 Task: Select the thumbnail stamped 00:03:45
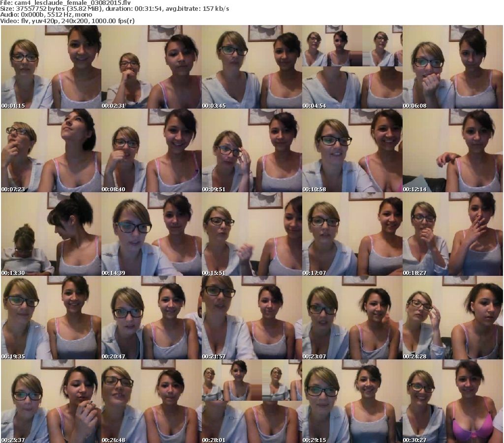252,67
